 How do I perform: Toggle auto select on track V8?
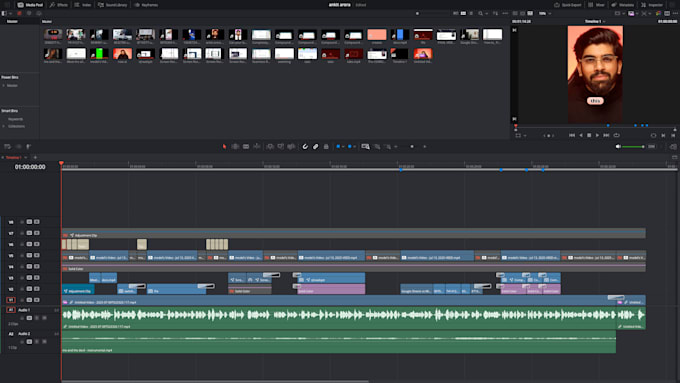click(x=29, y=222)
